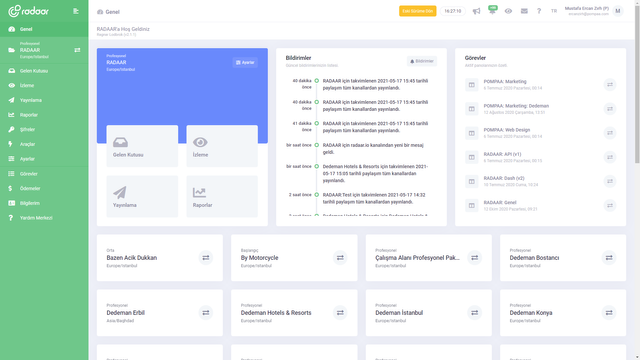The height and width of the screenshot is (360, 640).
Task: Switch icon for RADAAR: Dash (v2) task
Action: pyautogui.click(x=610, y=181)
